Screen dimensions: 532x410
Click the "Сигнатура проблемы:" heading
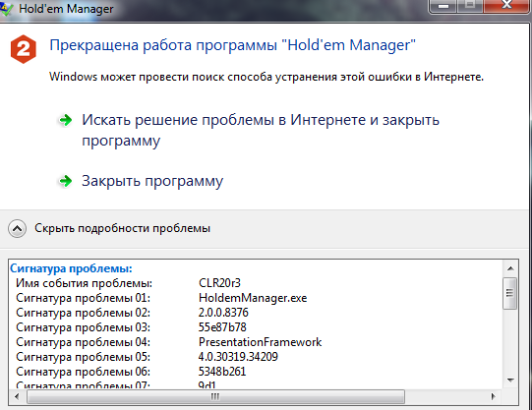71,268
